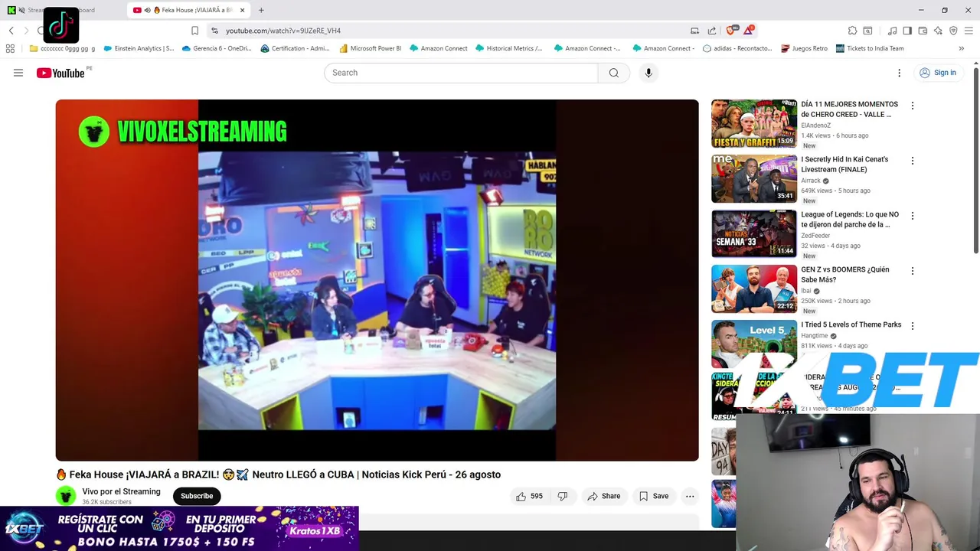Go back with the browser back arrow
This screenshot has width=980, height=551.
click(11, 31)
